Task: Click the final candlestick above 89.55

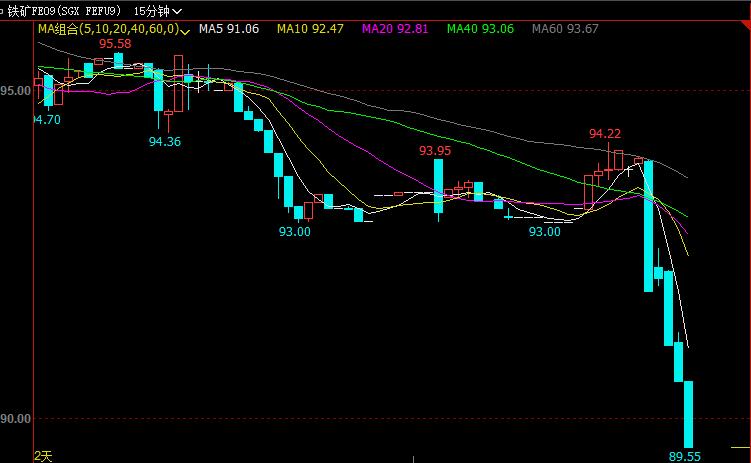Action: click(688, 414)
